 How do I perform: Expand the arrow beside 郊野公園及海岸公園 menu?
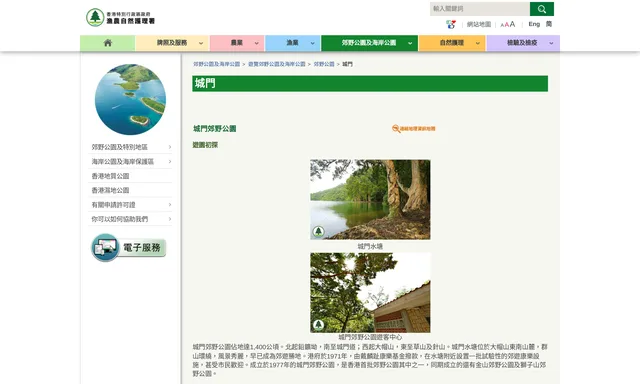(410, 43)
